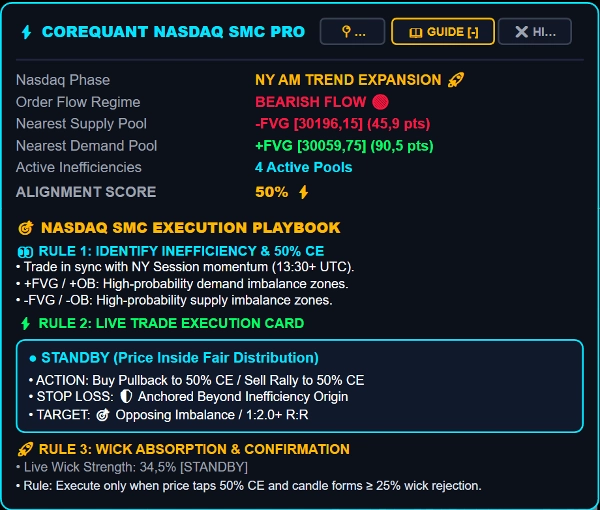Viewport: 600px width, 510px height.
Task: Click the lightning icon next to 50%
Action: coord(304,192)
